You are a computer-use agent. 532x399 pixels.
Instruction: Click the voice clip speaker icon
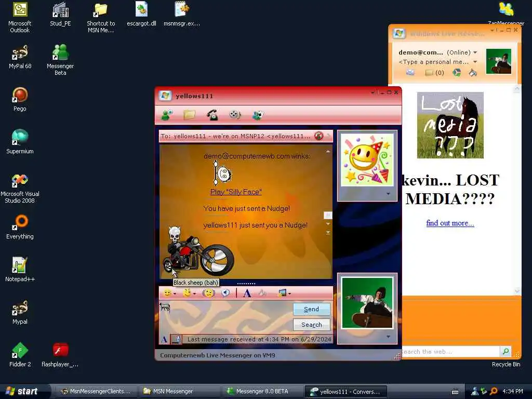coord(225,293)
